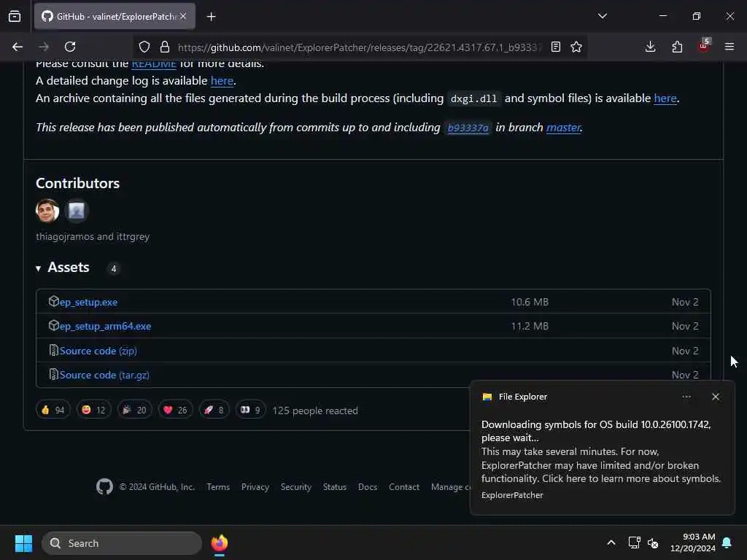Toggle eyes reaction with 9
The height and width of the screenshot is (560, 747).
tap(251, 410)
